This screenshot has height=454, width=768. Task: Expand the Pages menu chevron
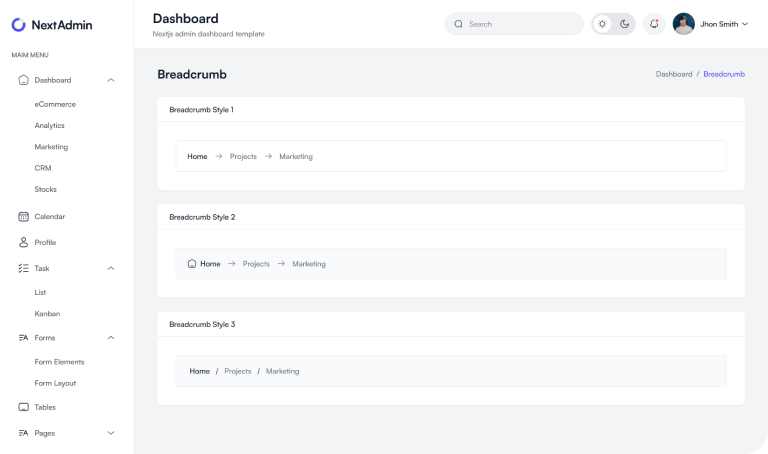click(x=111, y=433)
